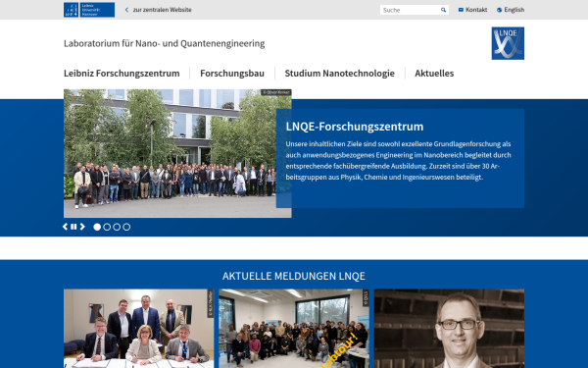Go to previous slide in carousel
This screenshot has height=368, width=588.
pyautogui.click(x=65, y=227)
